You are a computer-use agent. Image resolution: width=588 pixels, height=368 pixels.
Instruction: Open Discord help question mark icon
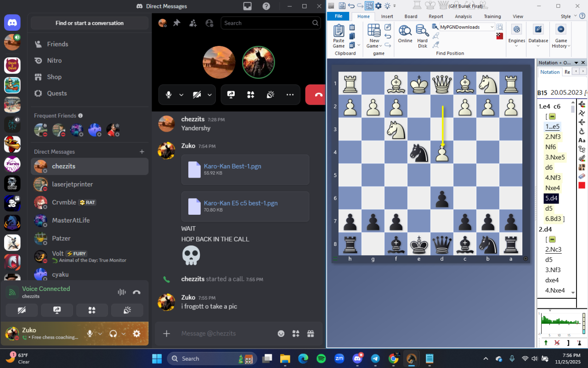[266, 6]
